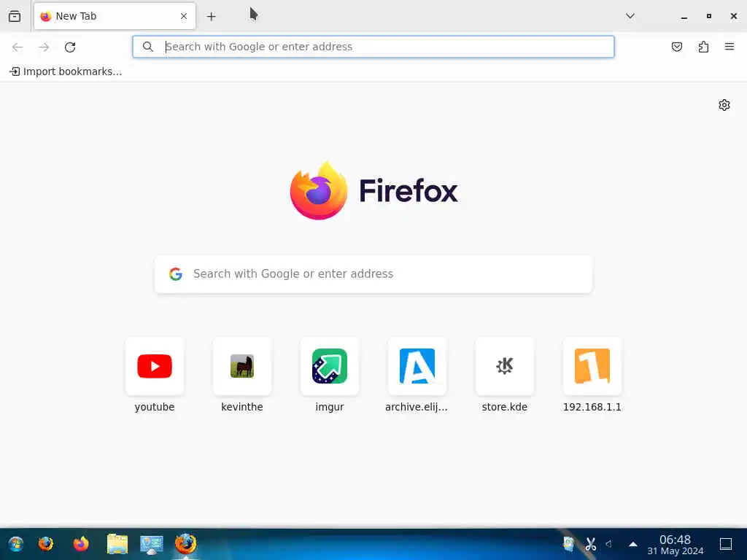Minimize the Firefox window
Image resolution: width=747 pixels, height=560 pixels.
[x=684, y=17]
